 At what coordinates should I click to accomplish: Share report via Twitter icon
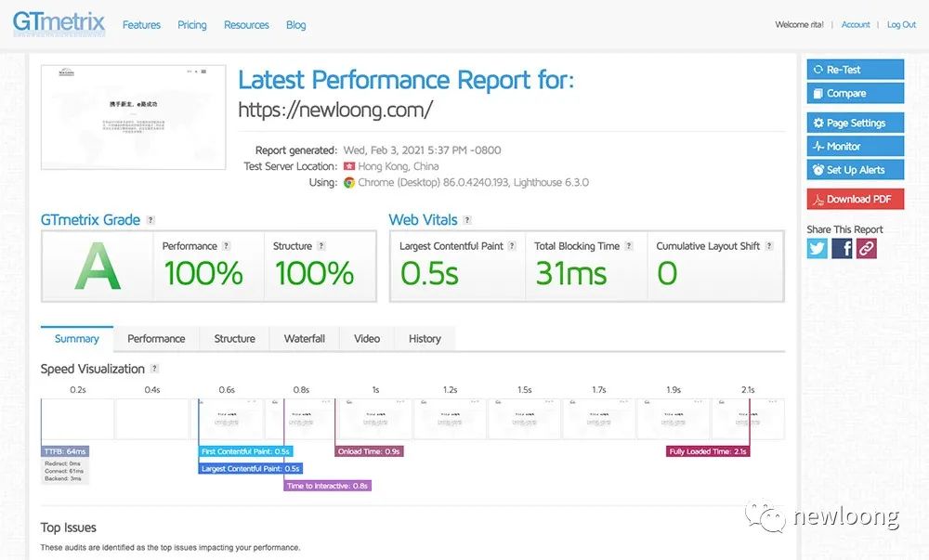818,248
